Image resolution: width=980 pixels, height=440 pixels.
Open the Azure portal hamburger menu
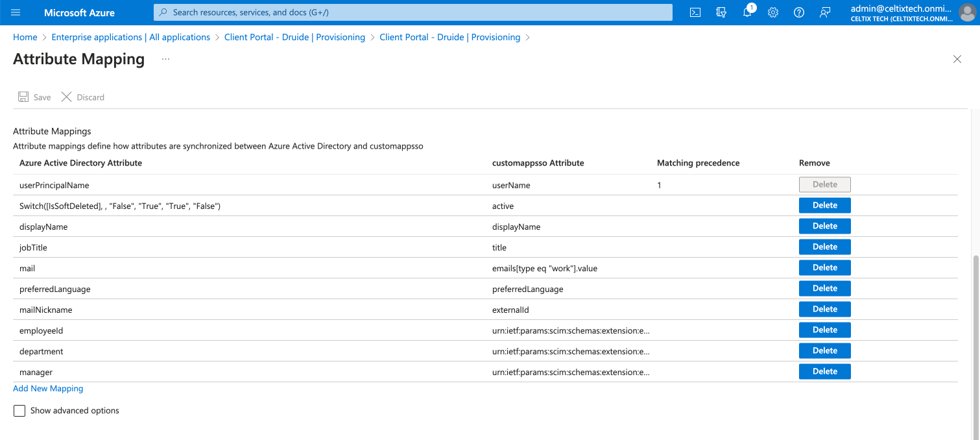tap(16, 12)
